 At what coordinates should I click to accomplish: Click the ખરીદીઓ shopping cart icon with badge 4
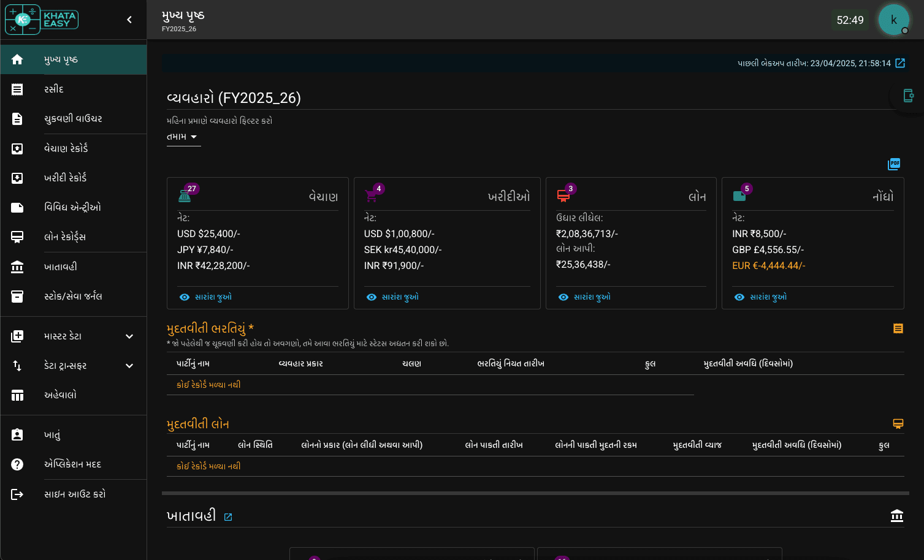371,196
